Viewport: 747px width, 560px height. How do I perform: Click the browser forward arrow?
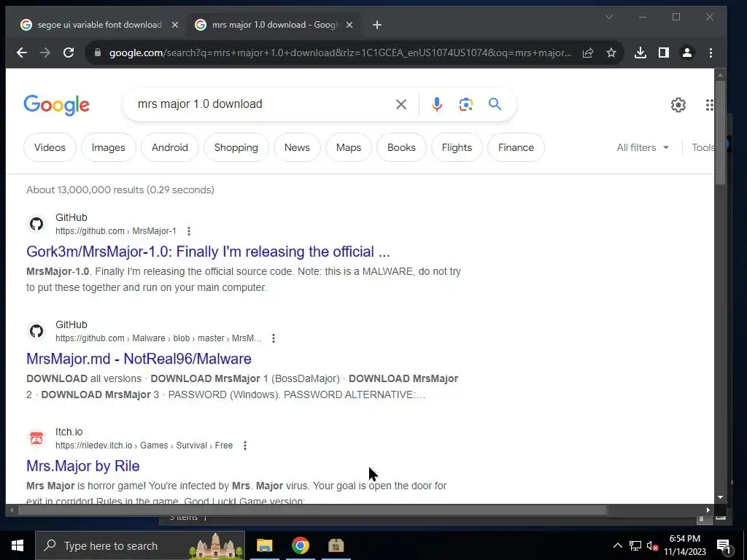pyautogui.click(x=45, y=52)
